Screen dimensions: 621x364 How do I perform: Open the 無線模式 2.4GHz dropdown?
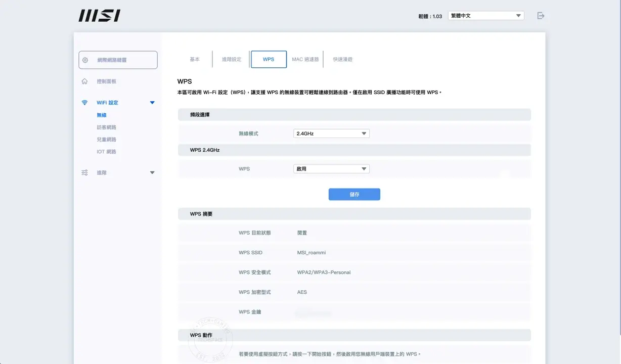(x=331, y=133)
